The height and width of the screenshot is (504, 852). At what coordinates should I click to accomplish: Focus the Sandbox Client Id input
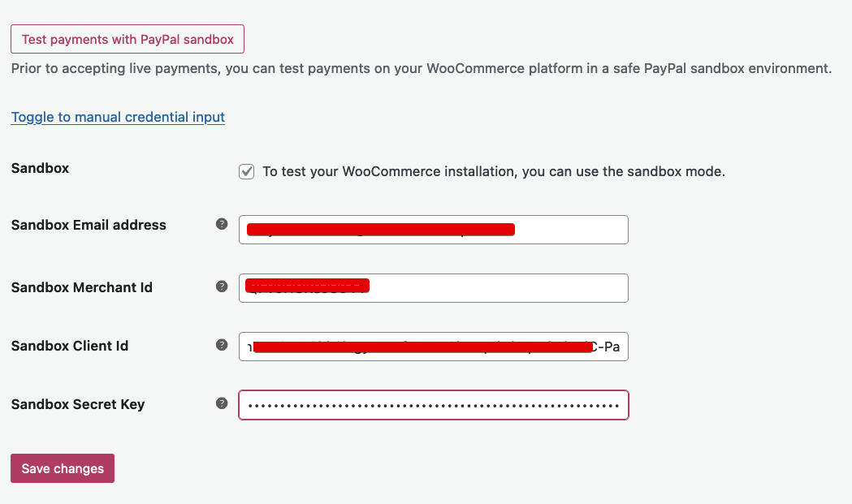coord(433,347)
